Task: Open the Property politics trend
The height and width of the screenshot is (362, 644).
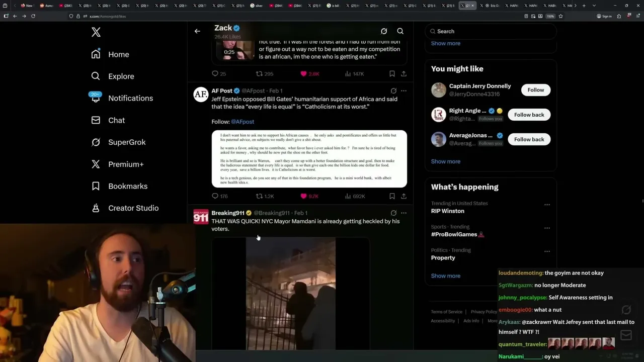Action: [443, 258]
